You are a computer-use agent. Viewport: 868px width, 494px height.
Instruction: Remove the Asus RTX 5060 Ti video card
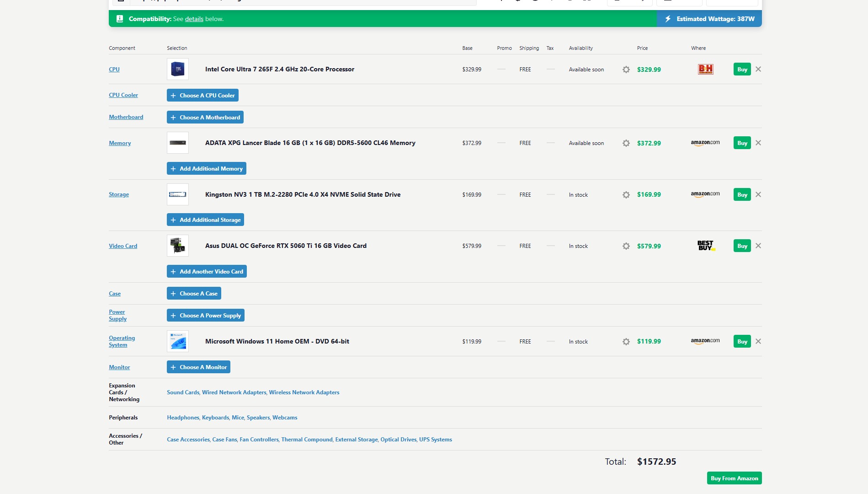pos(758,246)
